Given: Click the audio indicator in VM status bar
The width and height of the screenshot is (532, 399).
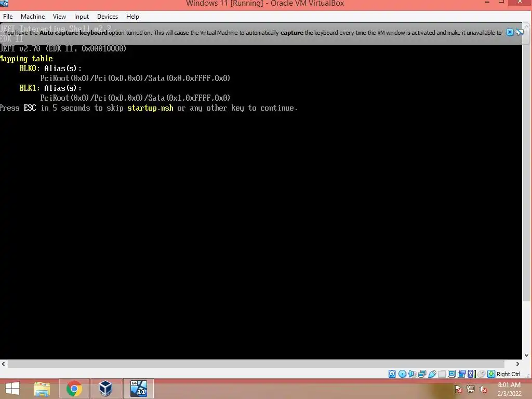Looking at the screenshot, I should (412, 374).
